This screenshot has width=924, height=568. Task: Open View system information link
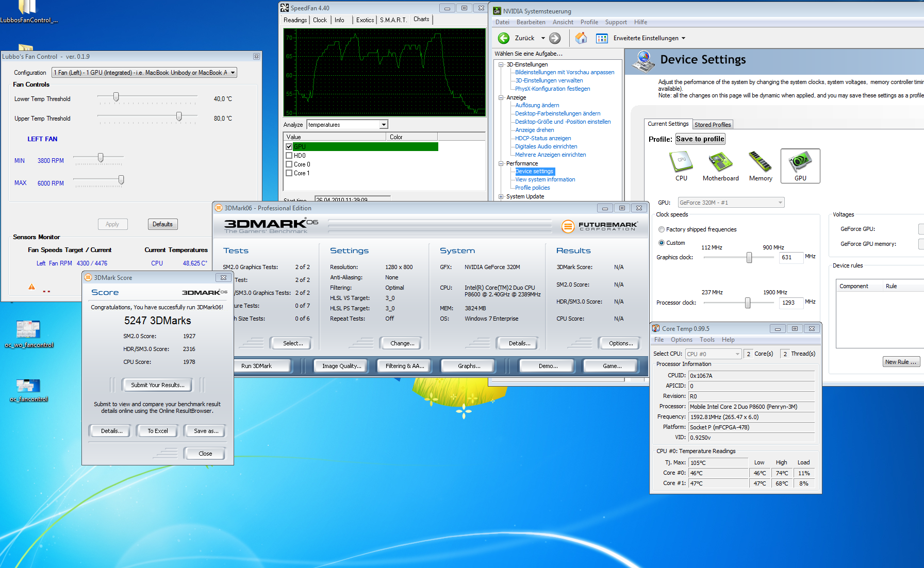(x=545, y=179)
